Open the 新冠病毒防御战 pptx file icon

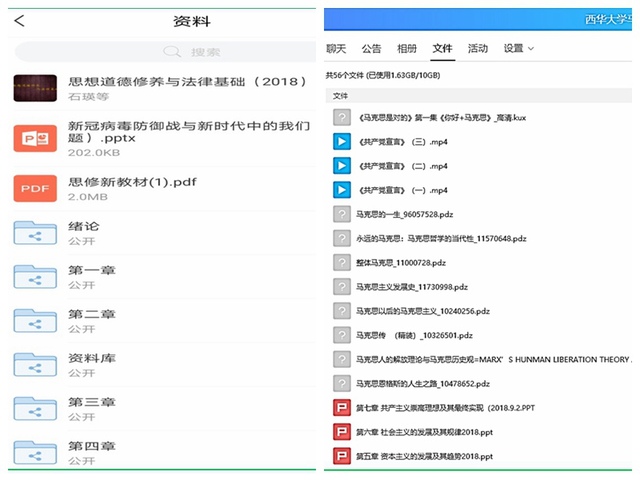tap(35, 138)
